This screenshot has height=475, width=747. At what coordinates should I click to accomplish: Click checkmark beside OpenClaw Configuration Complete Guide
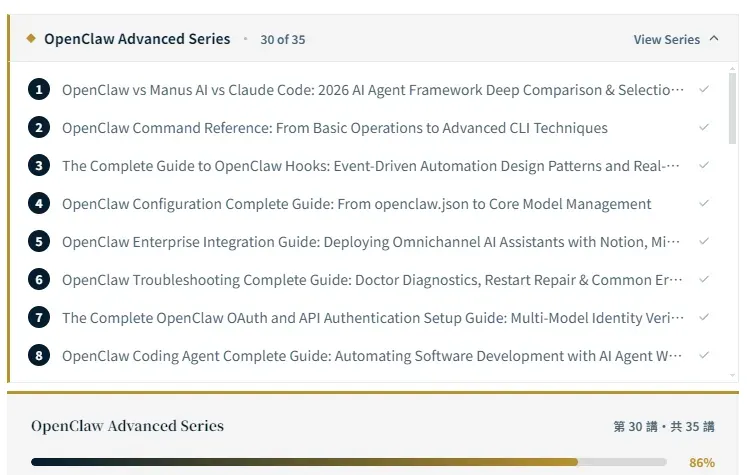tap(704, 204)
